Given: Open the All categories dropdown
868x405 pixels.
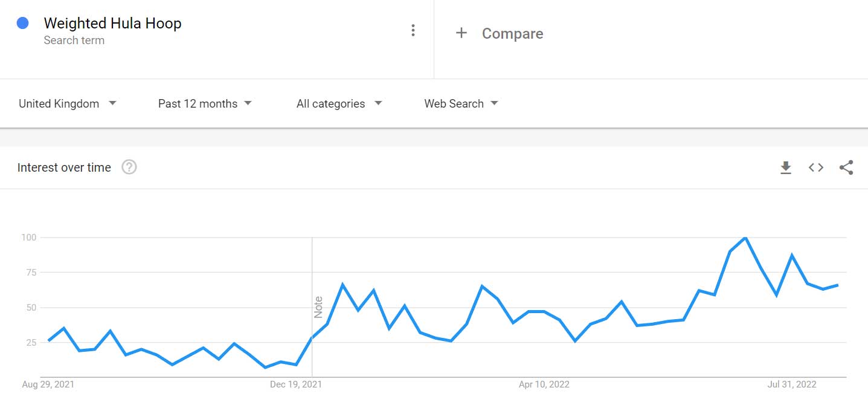Looking at the screenshot, I should tap(339, 103).
